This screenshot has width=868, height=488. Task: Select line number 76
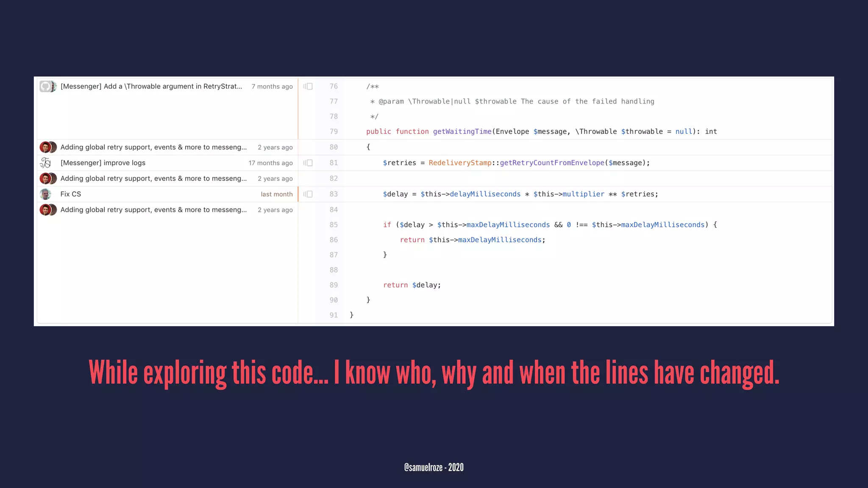coord(334,86)
